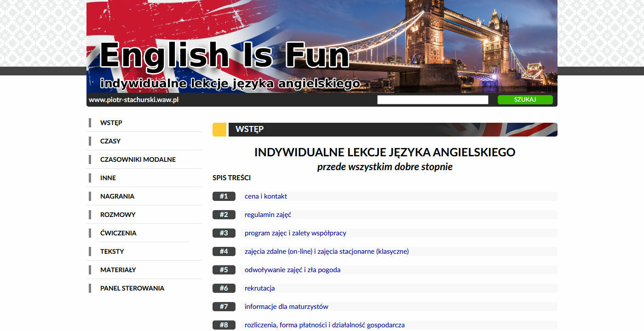Click into the search text field
Image resolution: width=644 pixels, height=331 pixels.
(x=432, y=100)
